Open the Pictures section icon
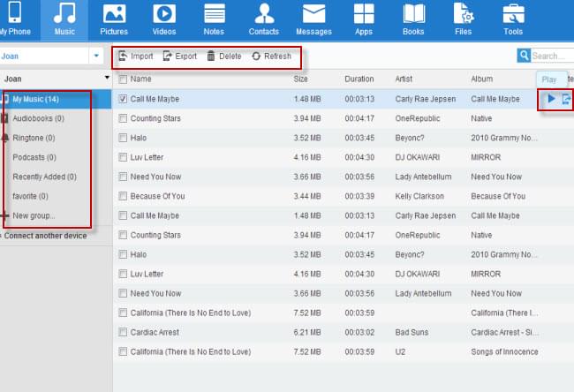This screenshot has width=574, height=392. pyautogui.click(x=114, y=14)
